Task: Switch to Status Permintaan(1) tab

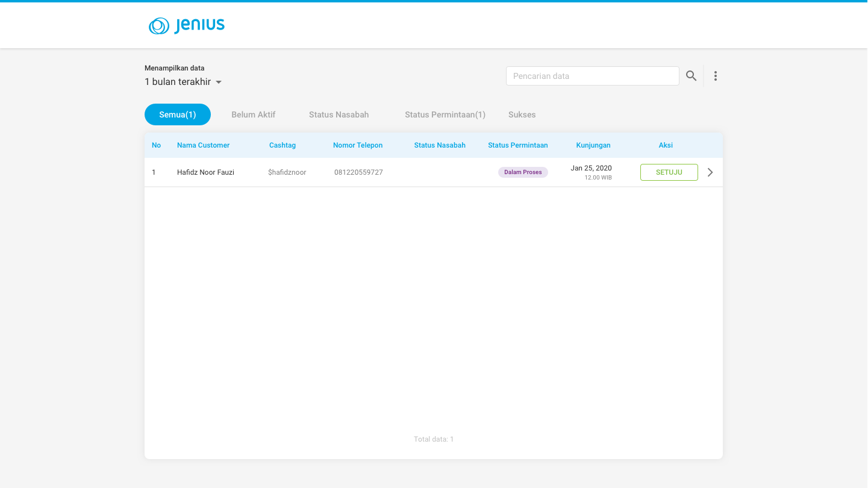Action: click(445, 114)
